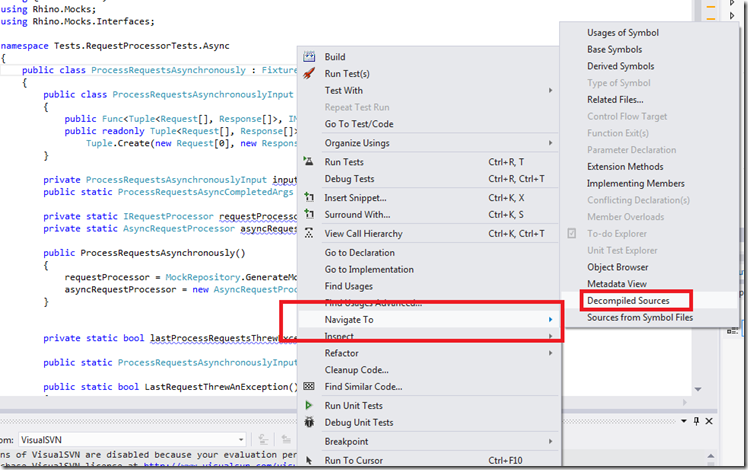The width and height of the screenshot is (748, 470).
Task: Click the flask icon beside Run Tests
Action: point(309,161)
